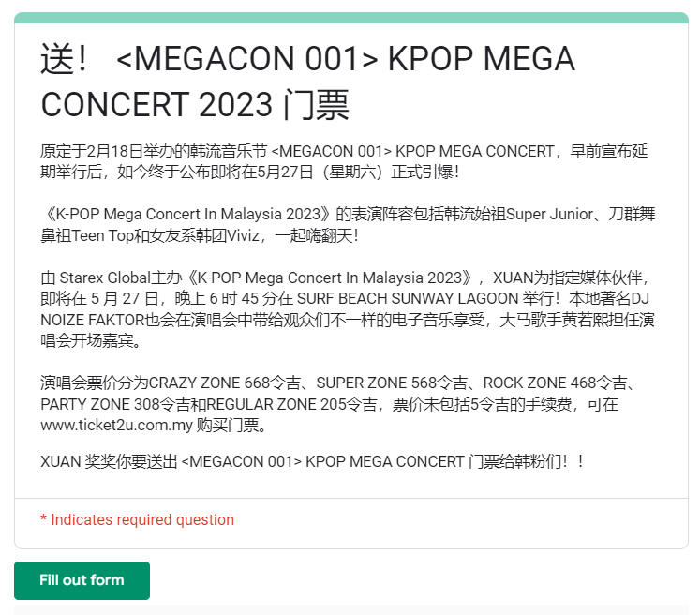This screenshot has width=700, height=615.
Task: Open the www.ticket2u.com.my ticket link
Action: 116,425
